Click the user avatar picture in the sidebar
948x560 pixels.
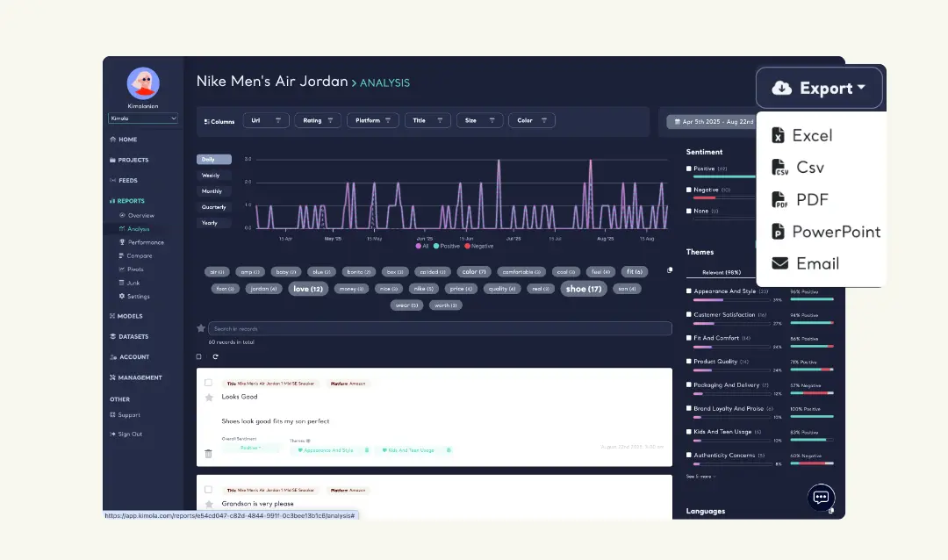point(143,83)
